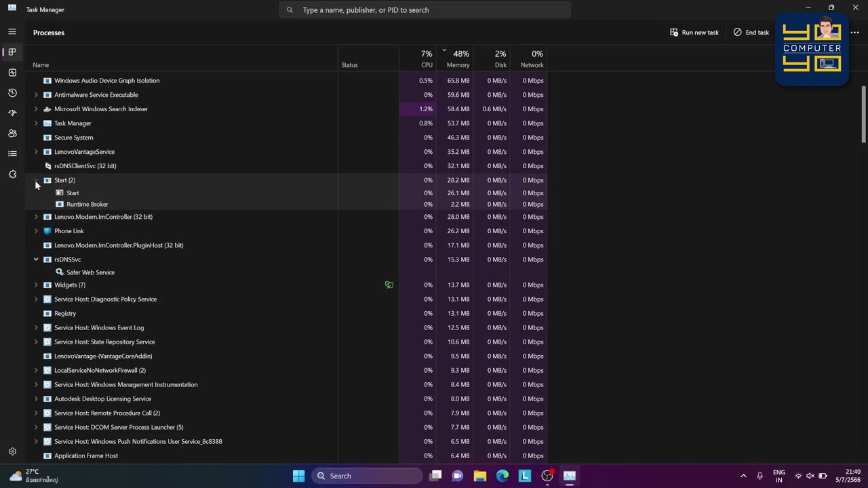This screenshot has height=488, width=868.
Task: Open the see more options ellipsis menu
Action: (x=854, y=33)
